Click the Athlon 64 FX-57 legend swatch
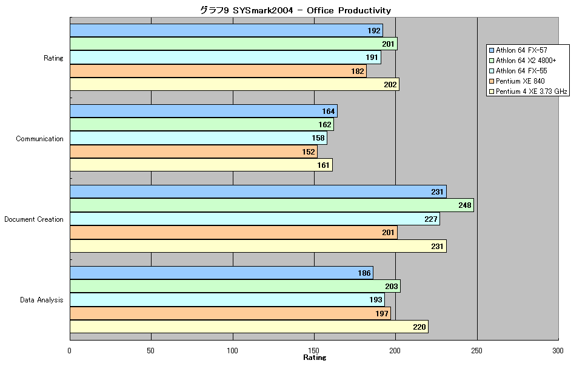 [x=491, y=50]
